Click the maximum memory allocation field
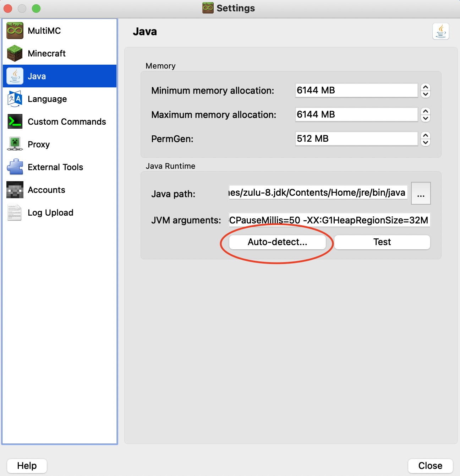The image size is (460, 476). pyautogui.click(x=356, y=114)
